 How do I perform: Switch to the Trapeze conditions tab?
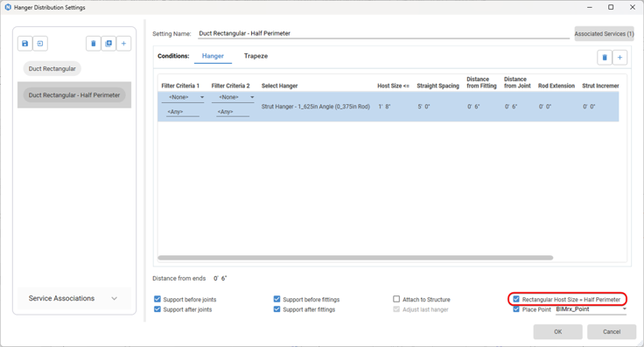click(x=255, y=56)
